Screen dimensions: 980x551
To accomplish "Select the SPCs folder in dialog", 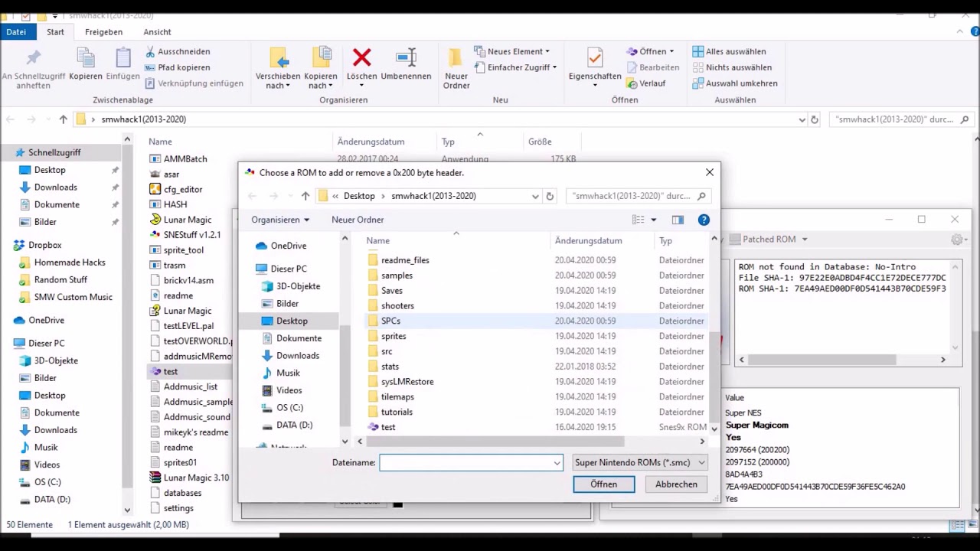I will point(390,321).
